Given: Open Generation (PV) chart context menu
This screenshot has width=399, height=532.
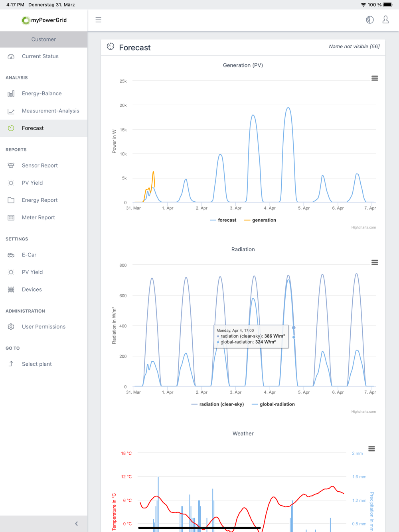Looking at the screenshot, I should coord(375,78).
